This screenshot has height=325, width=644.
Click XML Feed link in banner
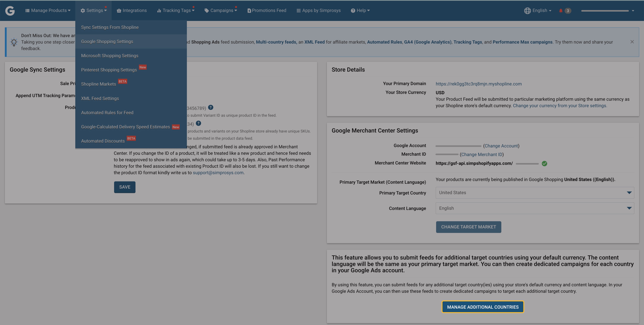[x=314, y=42]
